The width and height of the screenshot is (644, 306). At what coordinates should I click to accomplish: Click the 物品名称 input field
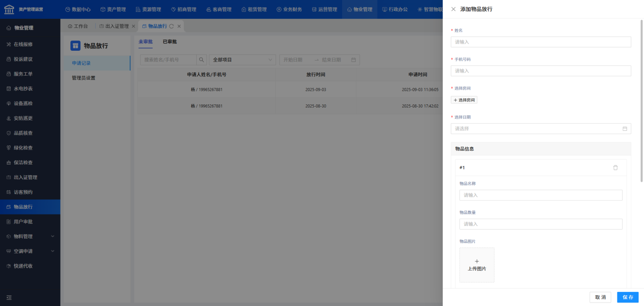pos(541,195)
